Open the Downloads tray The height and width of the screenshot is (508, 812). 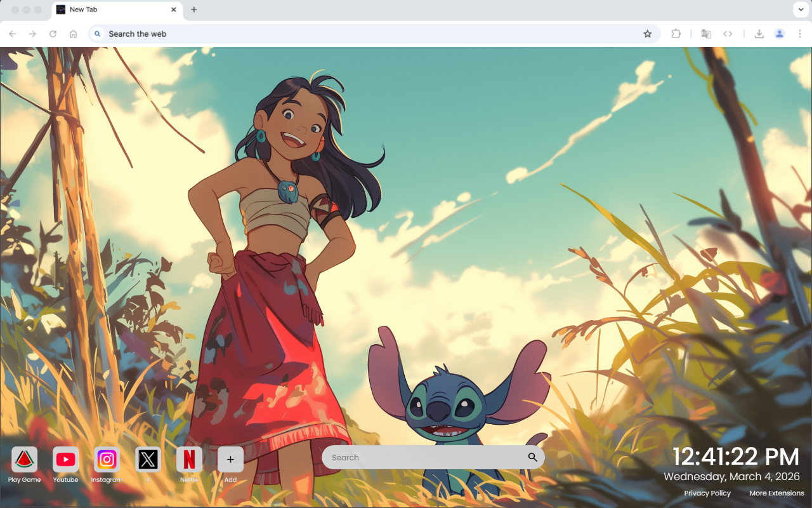point(759,34)
